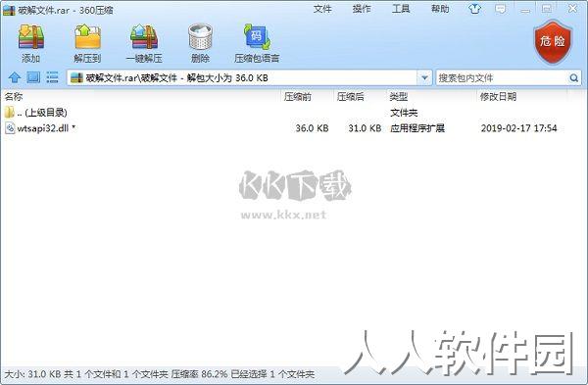
Task: Switch to list detail view mode
Action: pos(52,77)
